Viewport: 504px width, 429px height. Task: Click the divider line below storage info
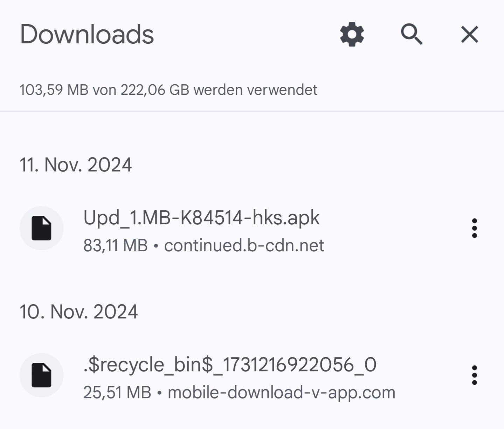pyautogui.click(x=252, y=111)
